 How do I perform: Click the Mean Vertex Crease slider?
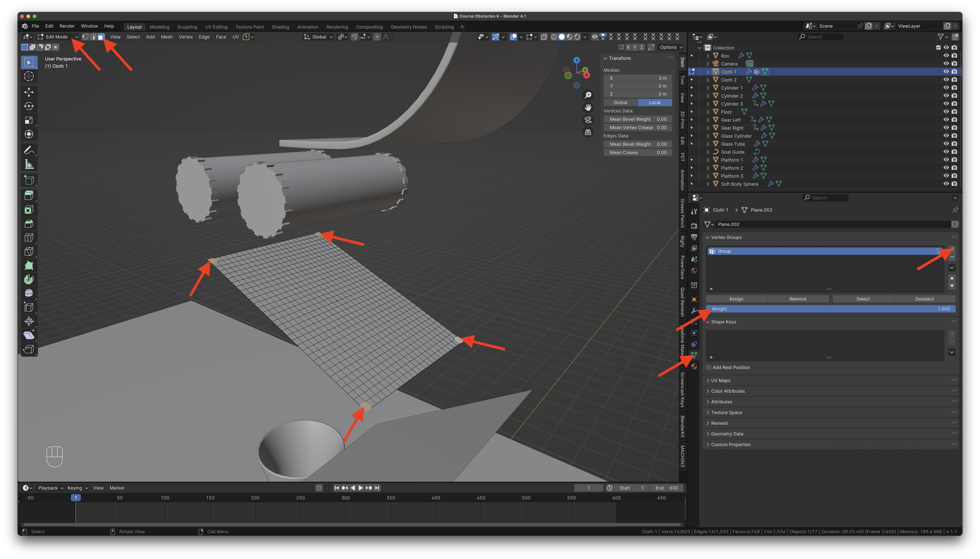click(x=638, y=127)
